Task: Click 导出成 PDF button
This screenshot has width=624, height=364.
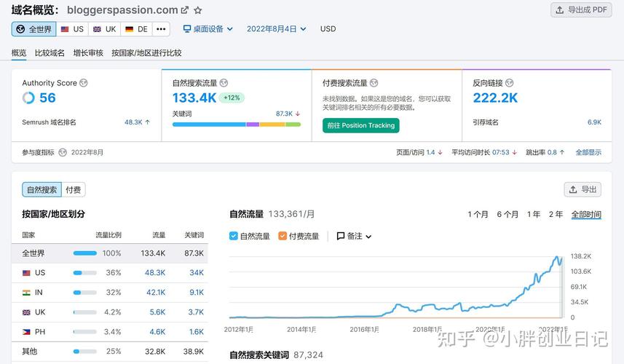Action: pyautogui.click(x=581, y=10)
